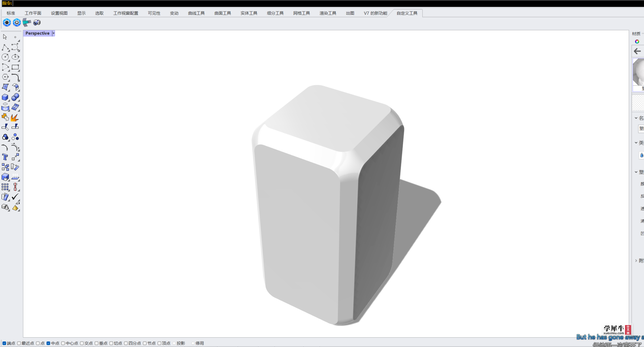This screenshot has height=347, width=644.
Task: Open the 实体工具 toolbar tab
Action: [249, 13]
